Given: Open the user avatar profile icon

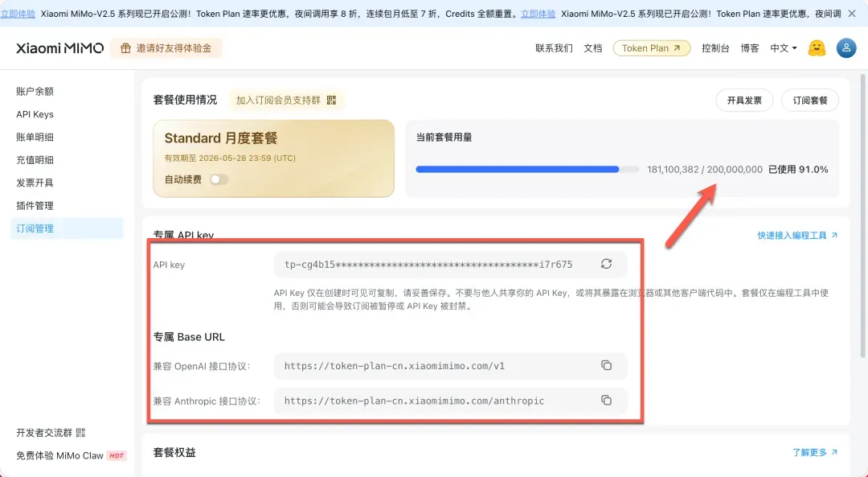Looking at the screenshot, I should pos(845,48).
